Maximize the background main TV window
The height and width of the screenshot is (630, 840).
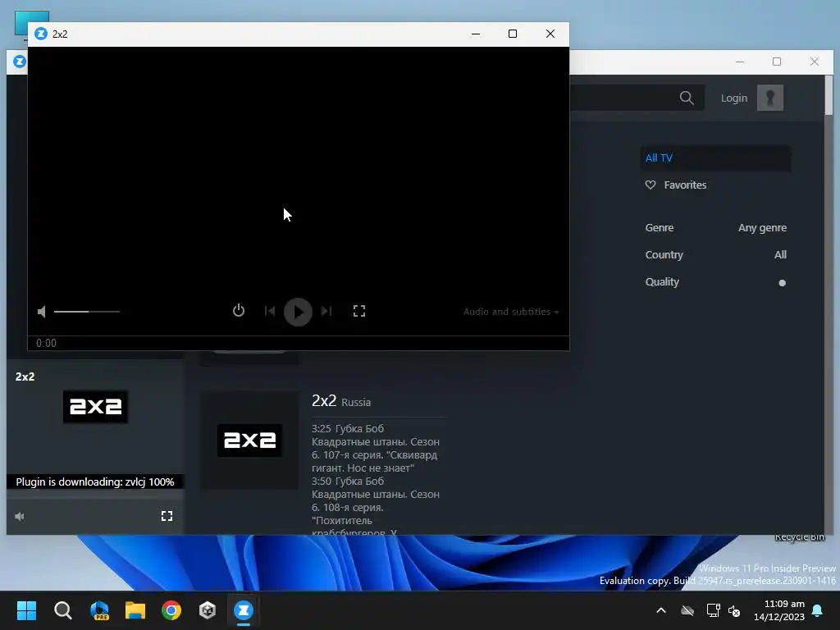click(777, 62)
